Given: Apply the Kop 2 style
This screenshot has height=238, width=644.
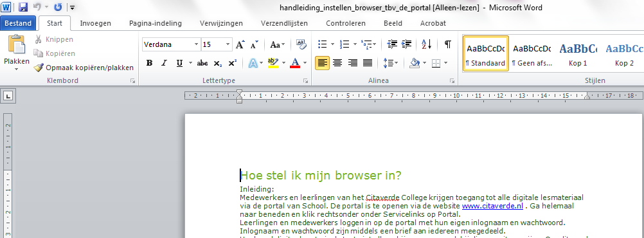Looking at the screenshot, I should (624, 53).
